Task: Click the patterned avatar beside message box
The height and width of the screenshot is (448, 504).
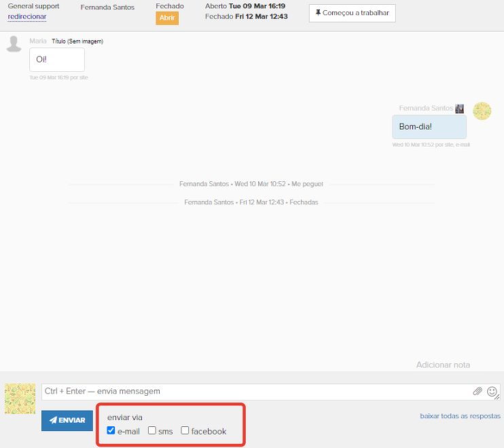Action: pyautogui.click(x=20, y=398)
